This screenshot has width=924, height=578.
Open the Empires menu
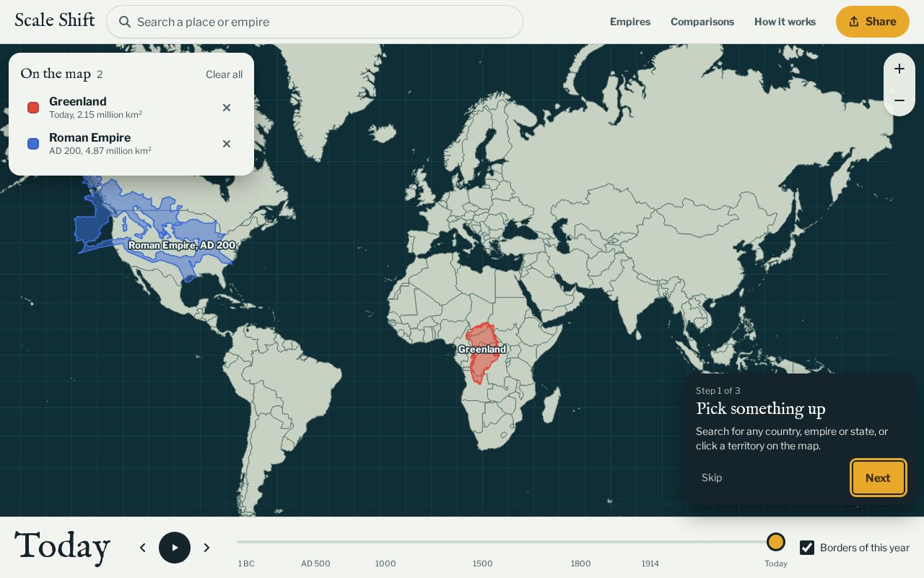click(630, 22)
